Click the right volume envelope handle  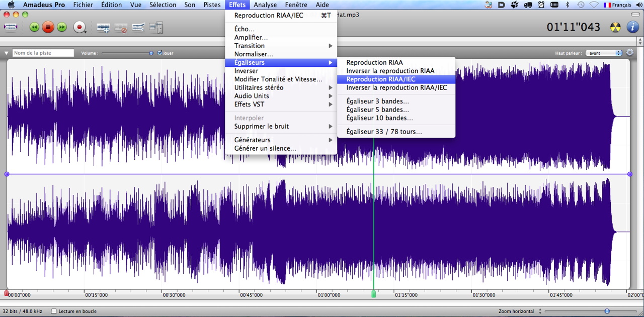630,174
